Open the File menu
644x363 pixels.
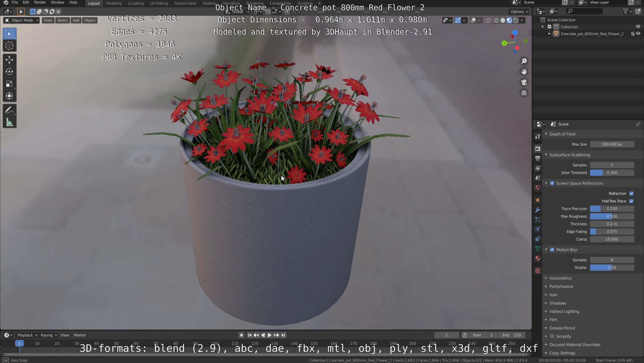tap(15, 3)
